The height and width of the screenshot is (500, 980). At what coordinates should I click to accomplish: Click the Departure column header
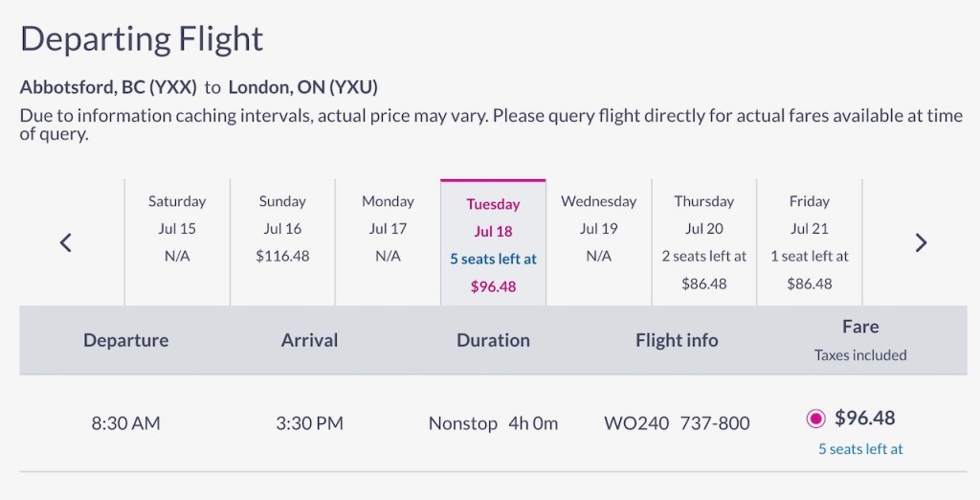point(125,340)
